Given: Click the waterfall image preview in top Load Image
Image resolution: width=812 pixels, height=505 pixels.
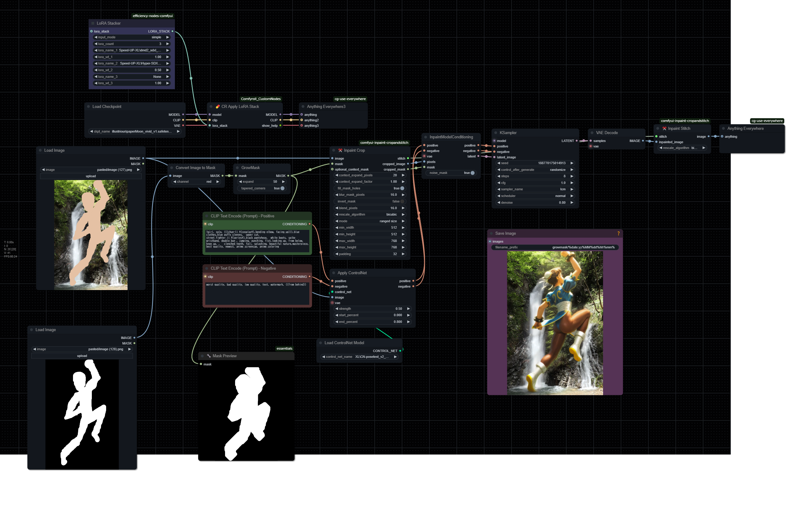Looking at the screenshot, I should (91, 235).
